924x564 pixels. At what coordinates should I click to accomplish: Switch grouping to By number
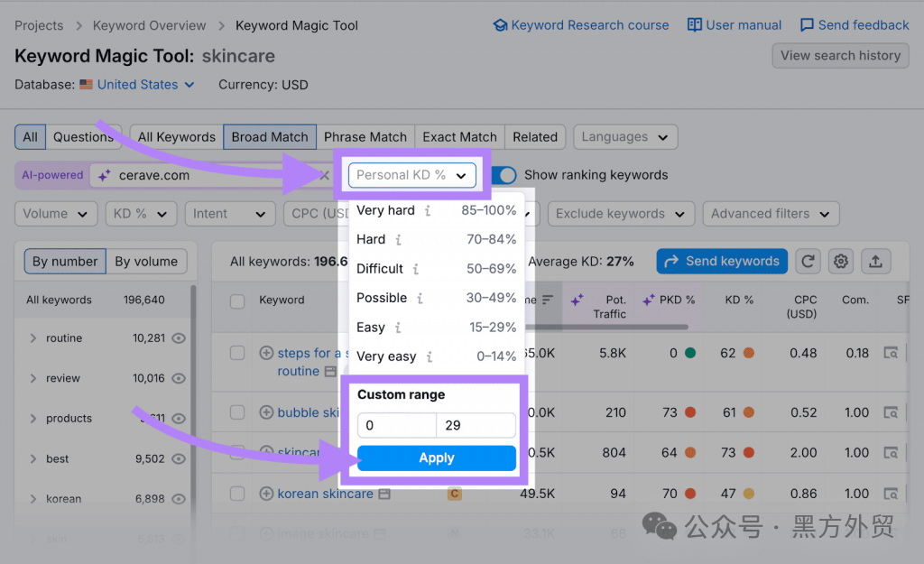[x=65, y=261]
